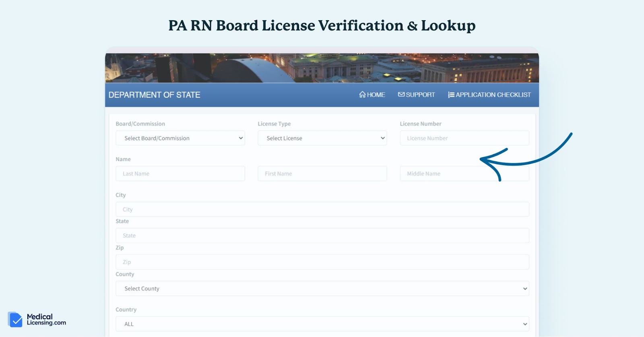The height and width of the screenshot is (337, 644).
Task: Focus the Middle Name input field
Action: 464,174
